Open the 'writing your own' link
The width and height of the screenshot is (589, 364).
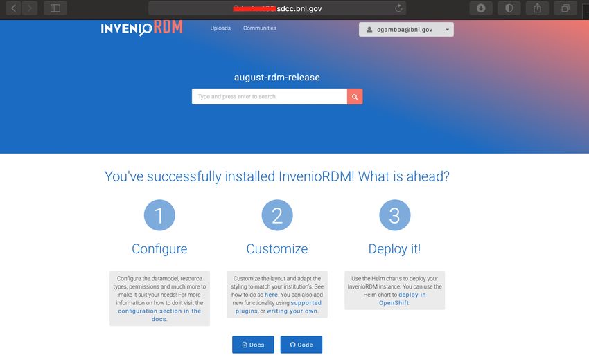(x=292, y=311)
